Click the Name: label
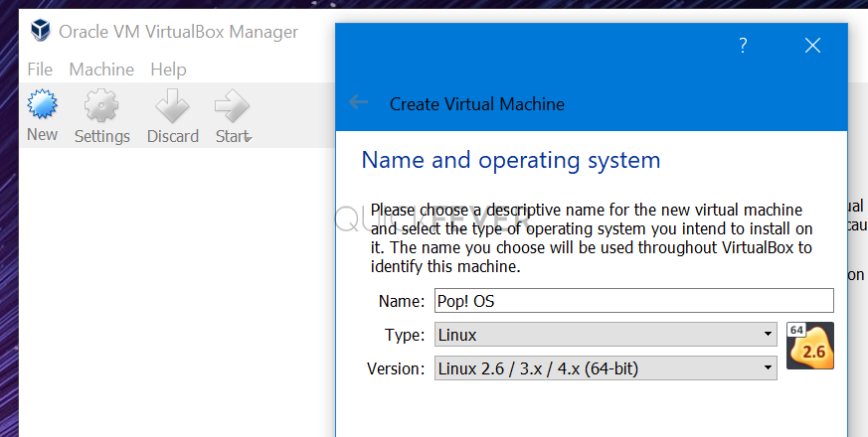 point(402,302)
